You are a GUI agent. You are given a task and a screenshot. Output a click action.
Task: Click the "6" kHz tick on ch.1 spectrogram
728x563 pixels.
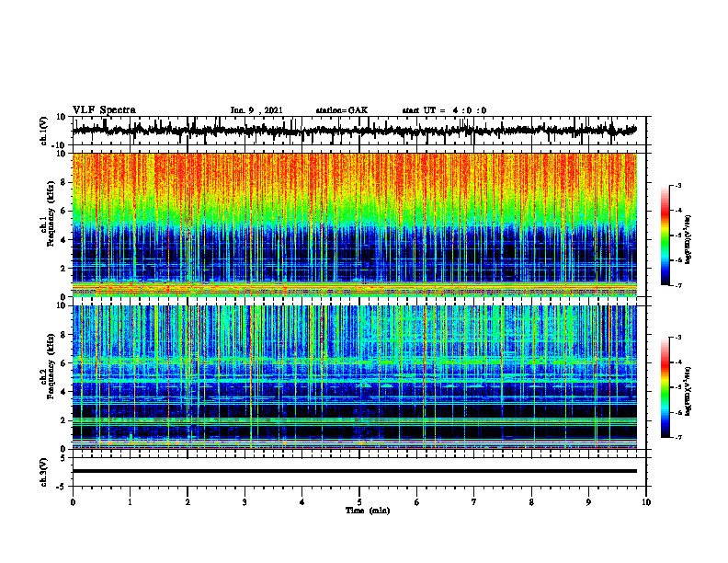[64, 211]
